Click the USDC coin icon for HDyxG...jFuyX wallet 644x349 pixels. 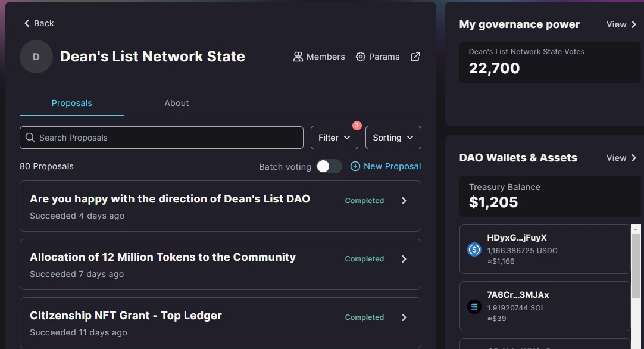(474, 250)
